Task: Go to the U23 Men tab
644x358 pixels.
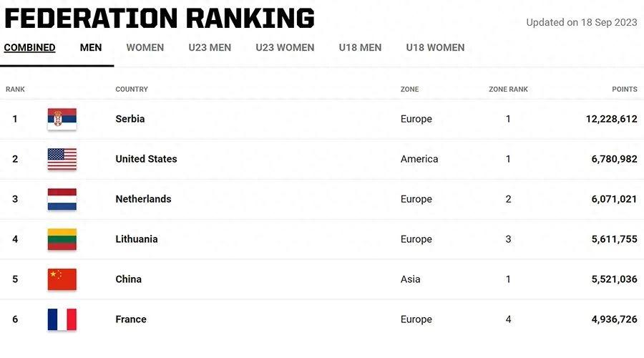Action: pos(210,48)
